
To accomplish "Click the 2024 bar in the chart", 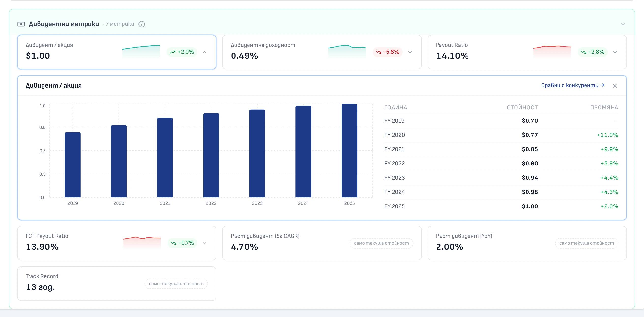I will (x=303, y=152).
